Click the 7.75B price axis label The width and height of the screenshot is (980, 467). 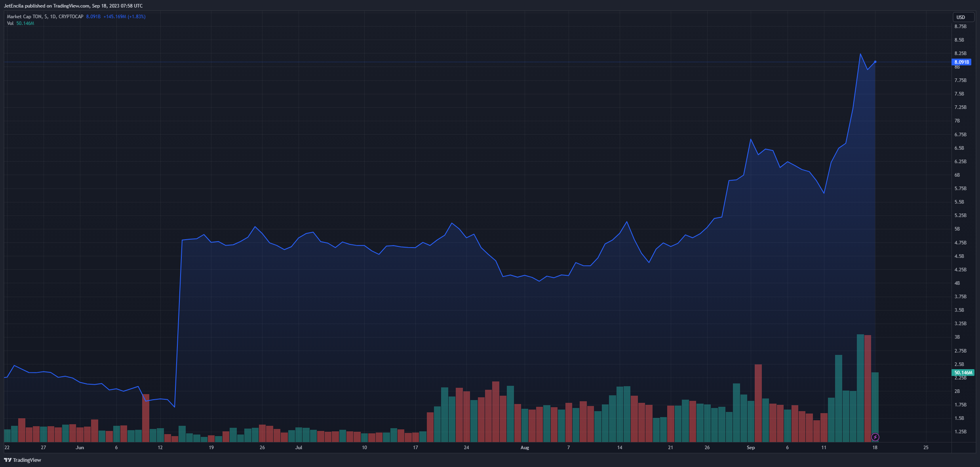tap(961, 80)
